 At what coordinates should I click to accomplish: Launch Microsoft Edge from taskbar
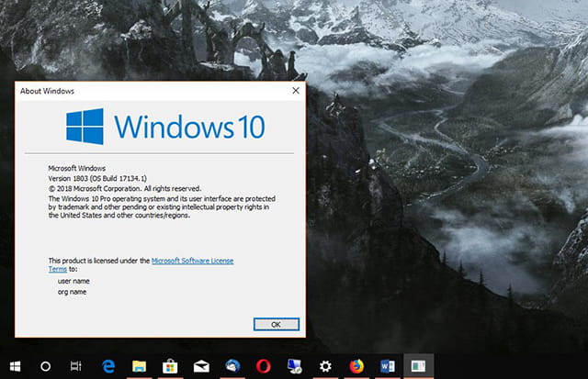click(108, 366)
